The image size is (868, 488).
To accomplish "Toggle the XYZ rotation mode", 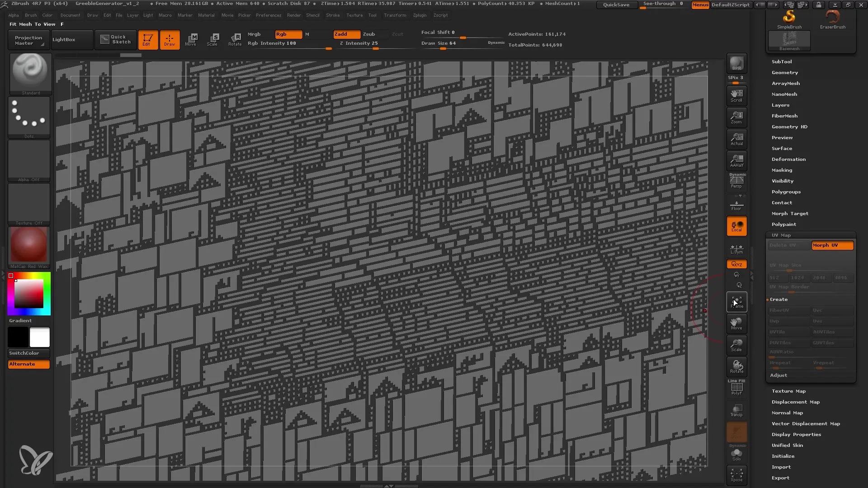I will 736,264.
